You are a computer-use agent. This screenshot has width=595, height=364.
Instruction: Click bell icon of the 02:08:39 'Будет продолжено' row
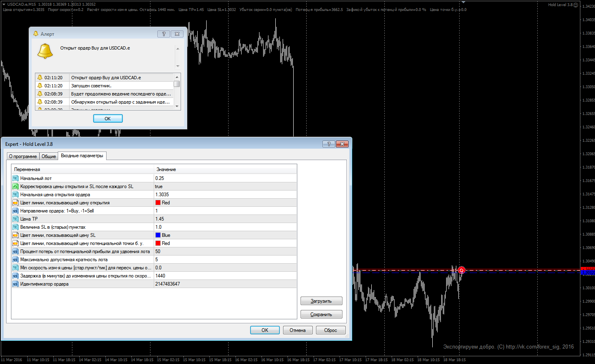[40, 93]
